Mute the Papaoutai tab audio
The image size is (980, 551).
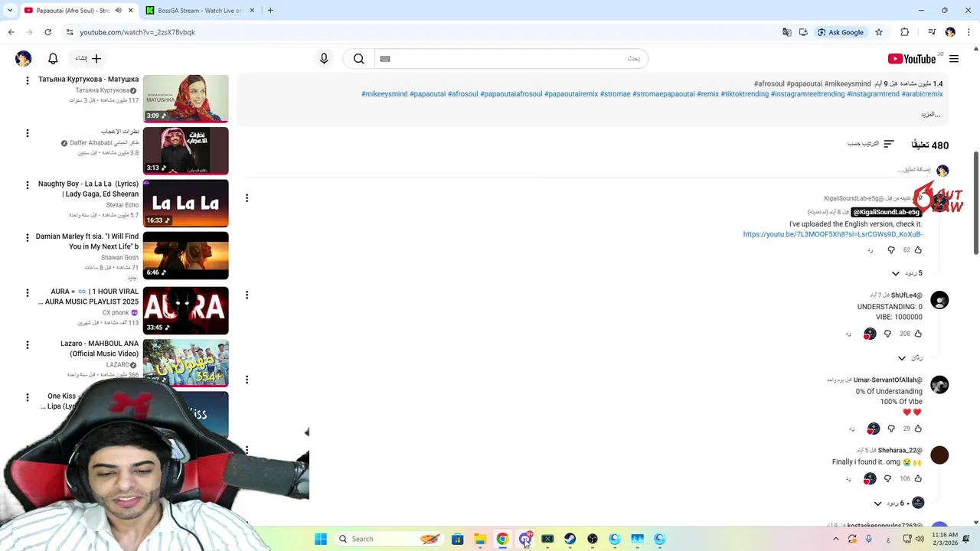click(x=118, y=11)
